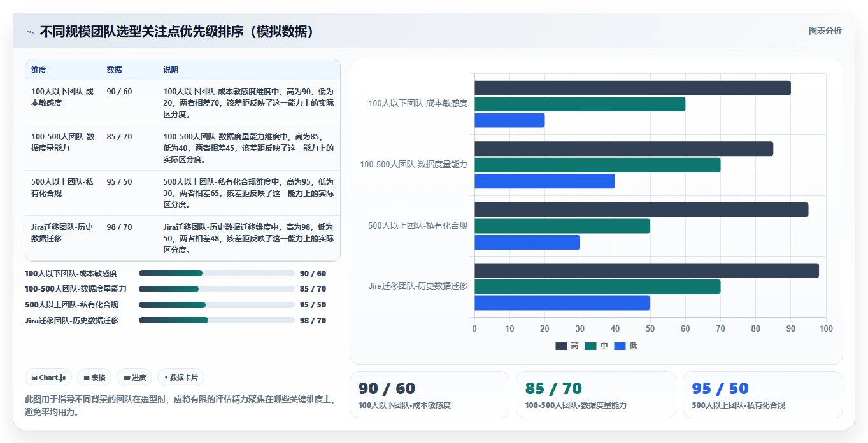This screenshot has width=868, height=443.
Task: Click the 数据 column header
Action: (115, 70)
